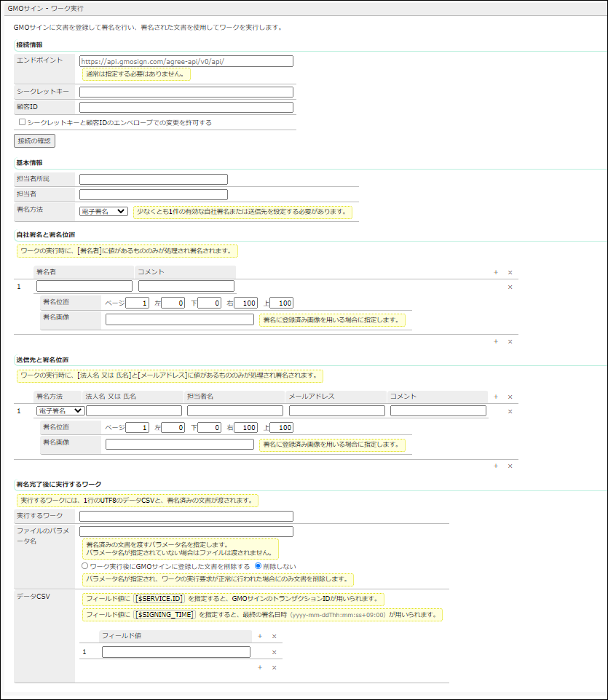This screenshot has height=700, width=608.
Task: Click the × icon in the フィールド値 header row
Action: point(274,635)
